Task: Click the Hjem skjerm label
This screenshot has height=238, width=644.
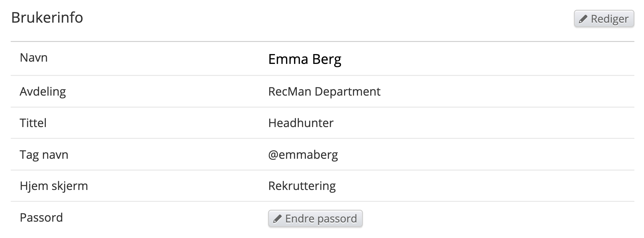Action: coord(54,186)
